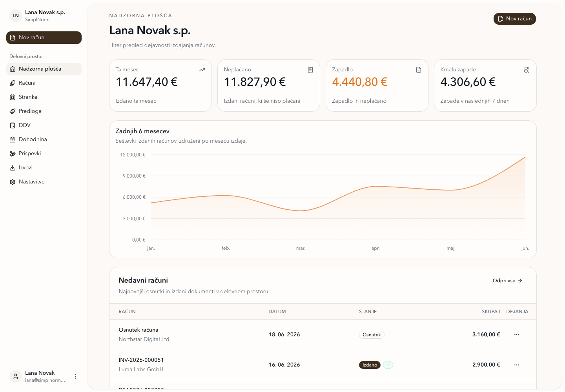Image resolution: width=565 pixels, height=392 pixels.
Task: Click the sidebar Nov račun button
Action: coord(44,38)
